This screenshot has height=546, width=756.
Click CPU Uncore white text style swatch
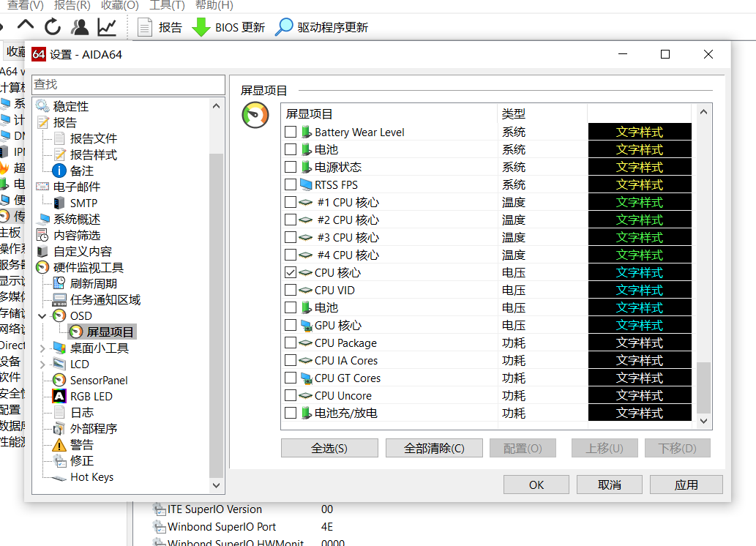pyautogui.click(x=640, y=395)
